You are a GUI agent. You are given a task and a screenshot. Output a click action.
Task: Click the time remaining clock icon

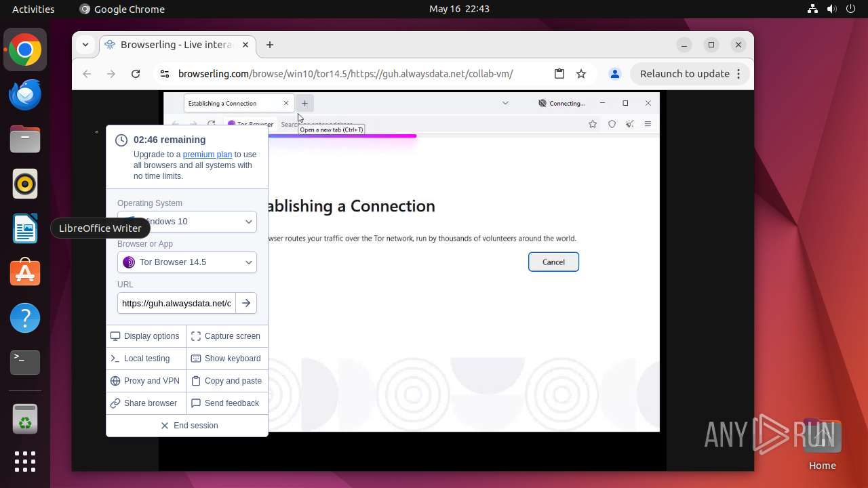[121, 140]
